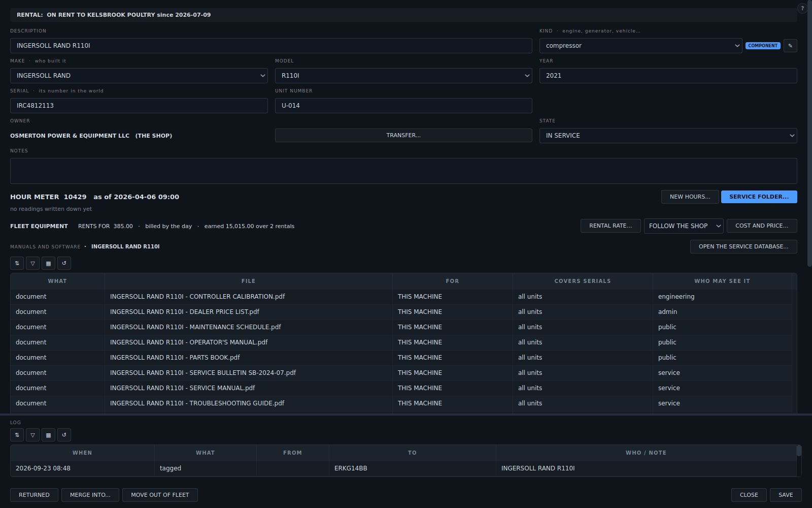Sort by the FILE column header
The image size is (812, 508).
click(249, 281)
